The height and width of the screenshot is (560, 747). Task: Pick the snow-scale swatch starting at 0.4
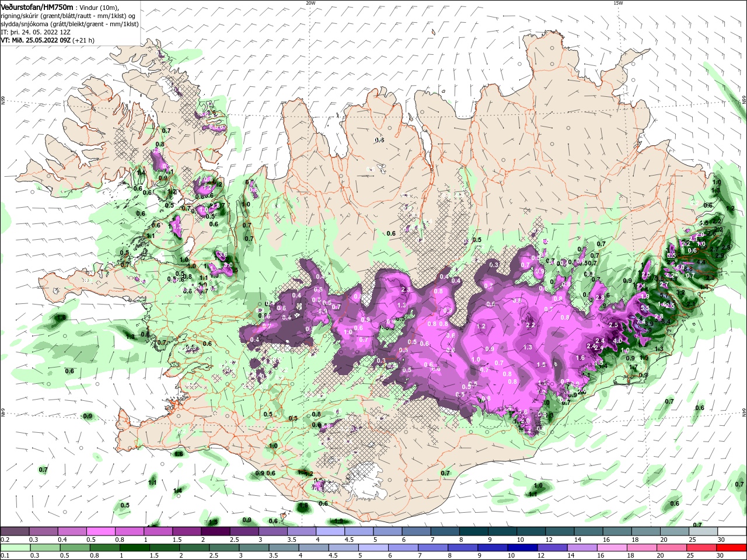tap(72, 531)
